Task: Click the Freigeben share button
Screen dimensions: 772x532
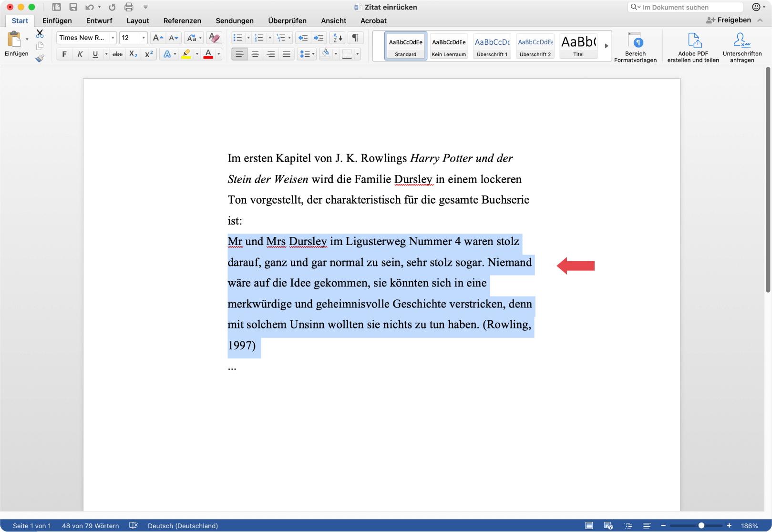Action: [729, 20]
